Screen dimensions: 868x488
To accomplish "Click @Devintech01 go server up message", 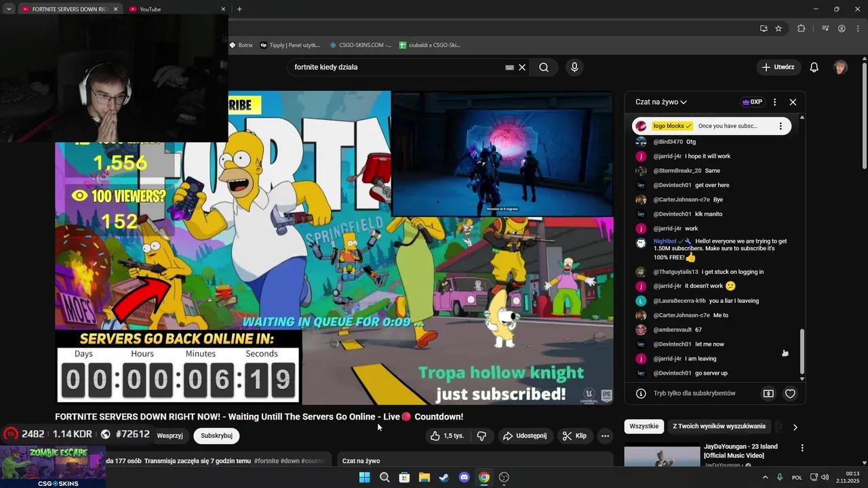I will [x=690, y=373].
